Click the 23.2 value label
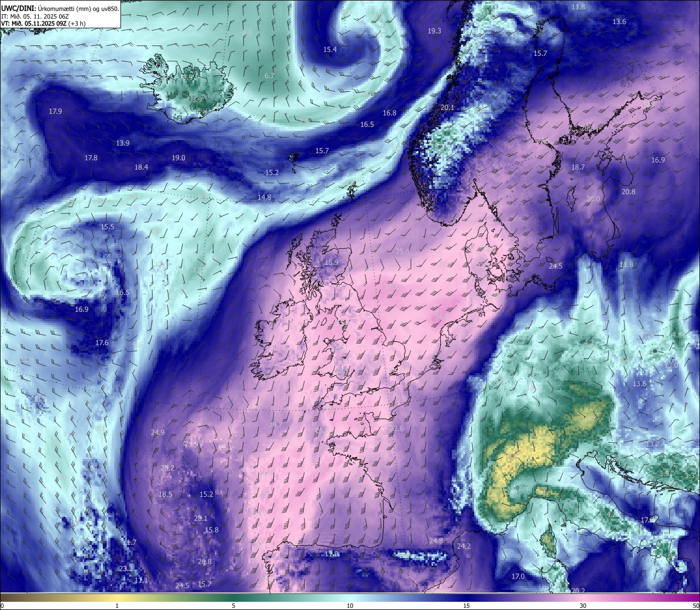 126,569
